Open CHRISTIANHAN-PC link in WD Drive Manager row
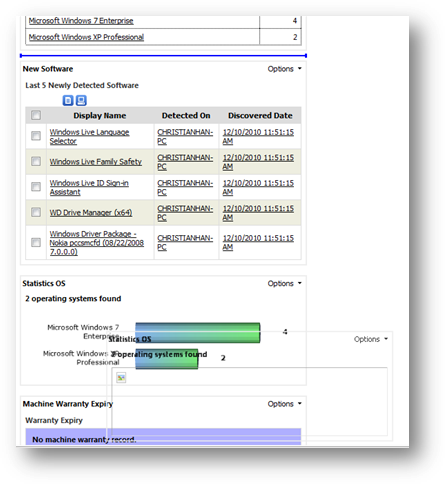Viewport: 445px width, 484px height. 185,213
